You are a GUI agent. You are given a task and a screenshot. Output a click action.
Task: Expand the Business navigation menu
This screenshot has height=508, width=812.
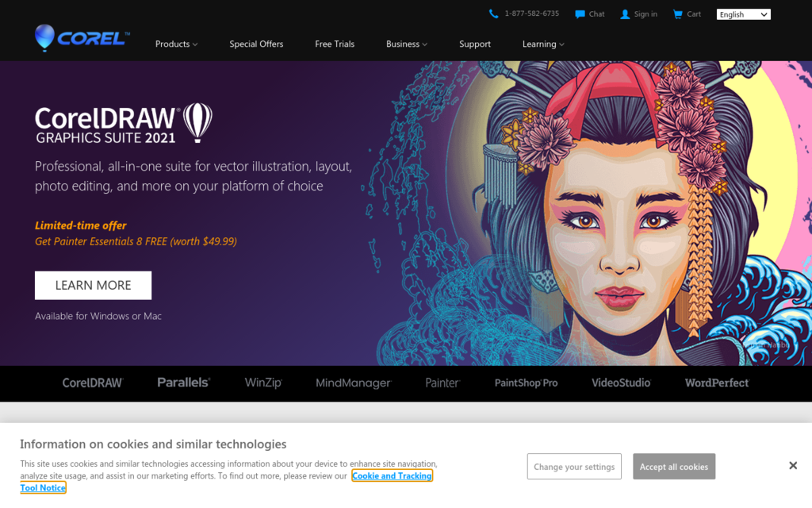point(406,44)
